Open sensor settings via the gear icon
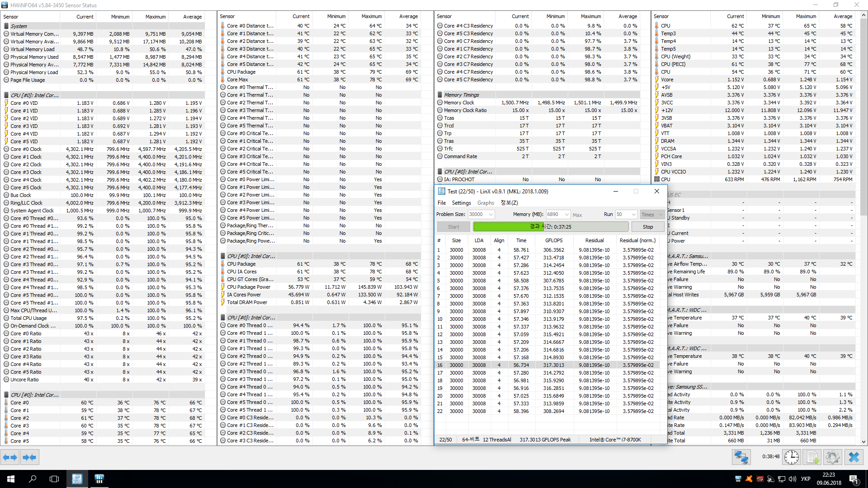The image size is (868, 488). 832,457
